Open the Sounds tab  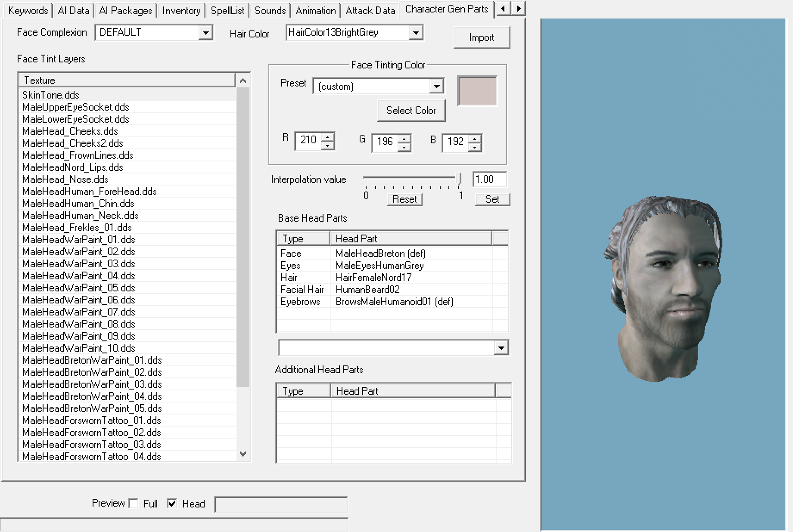pyautogui.click(x=270, y=10)
